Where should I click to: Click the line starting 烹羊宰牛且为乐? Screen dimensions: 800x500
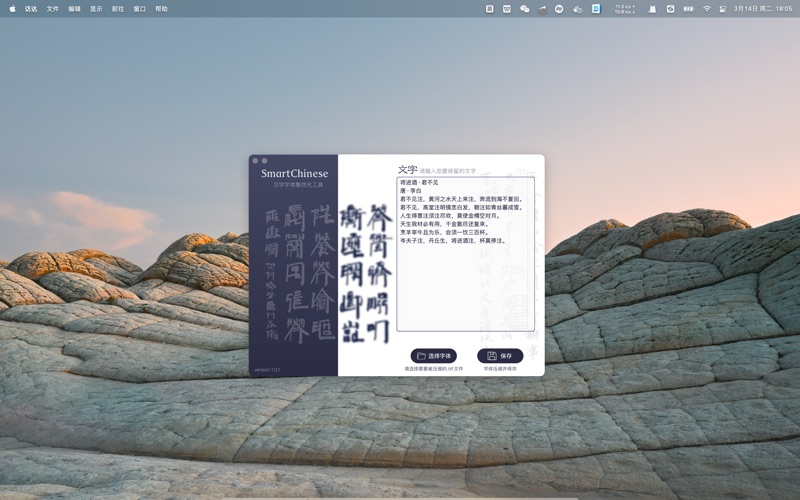(444, 232)
